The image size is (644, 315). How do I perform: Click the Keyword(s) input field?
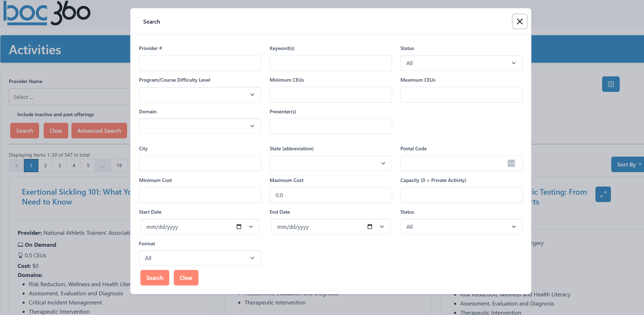tap(330, 63)
